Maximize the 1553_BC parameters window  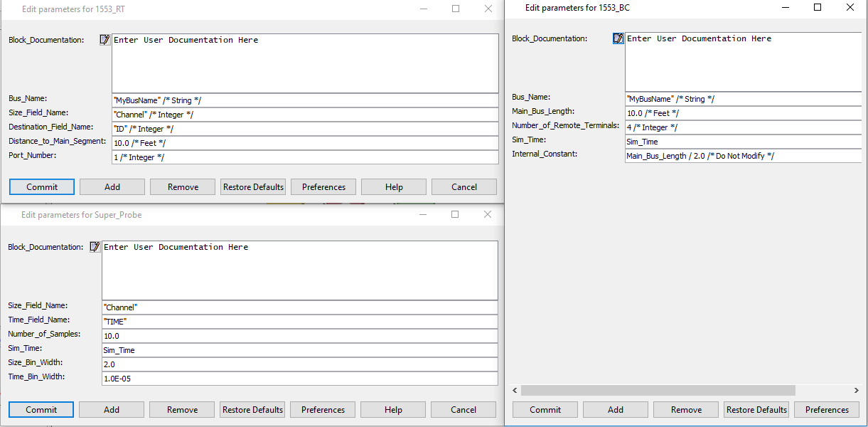818,8
